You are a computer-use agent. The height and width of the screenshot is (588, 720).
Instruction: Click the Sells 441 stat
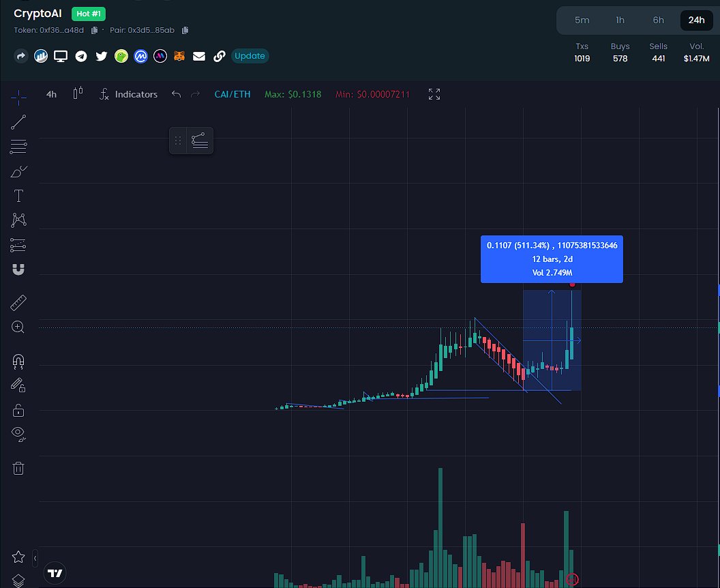(x=658, y=53)
